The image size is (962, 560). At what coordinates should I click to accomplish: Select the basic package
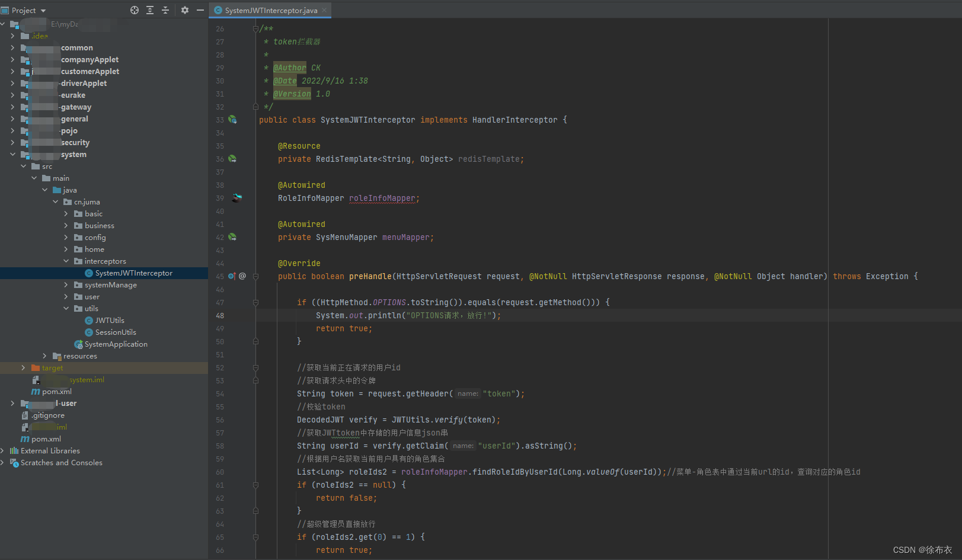tap(94, 213)
